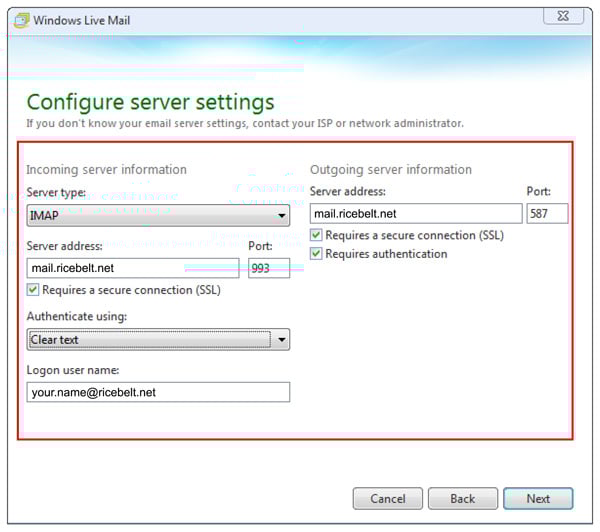Toggle outgoing Requires a secure connection checkbox

tap(317, 236)
